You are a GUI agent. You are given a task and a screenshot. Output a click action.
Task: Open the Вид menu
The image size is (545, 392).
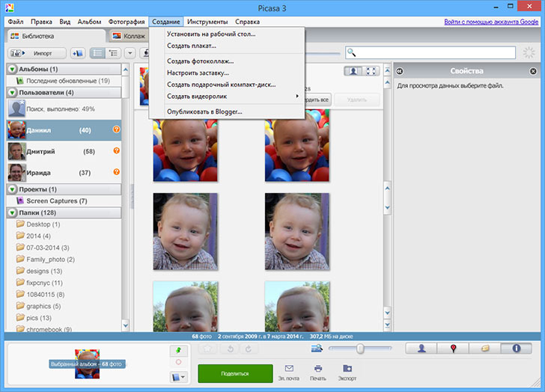click(64, 22)
